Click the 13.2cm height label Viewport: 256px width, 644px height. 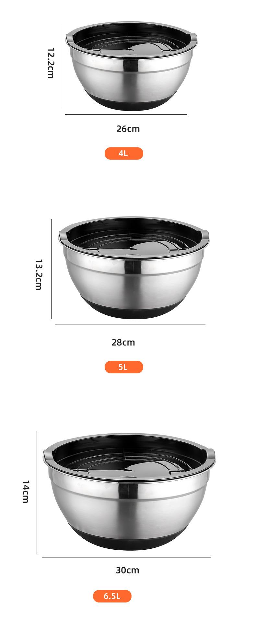pos(39,274)
